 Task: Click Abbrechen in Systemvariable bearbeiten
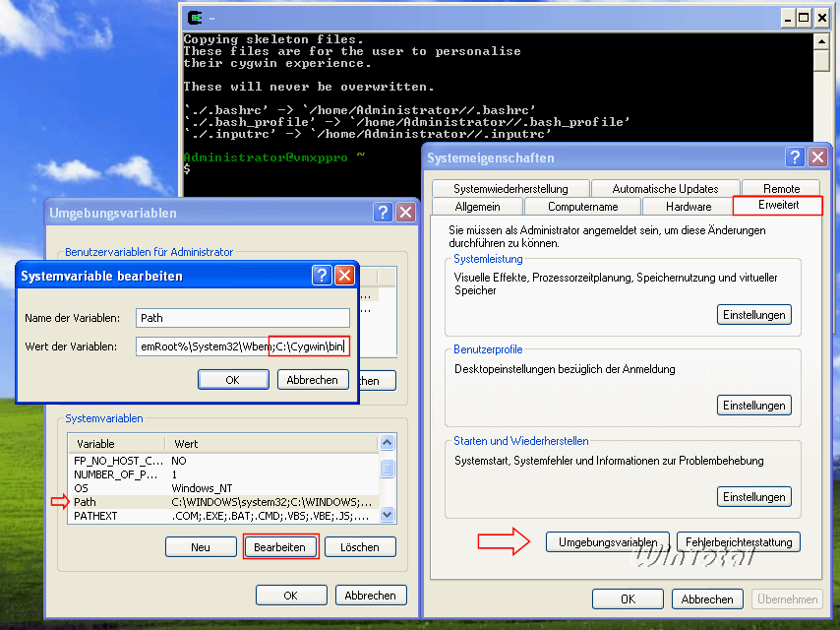click(x=313, y=380)
